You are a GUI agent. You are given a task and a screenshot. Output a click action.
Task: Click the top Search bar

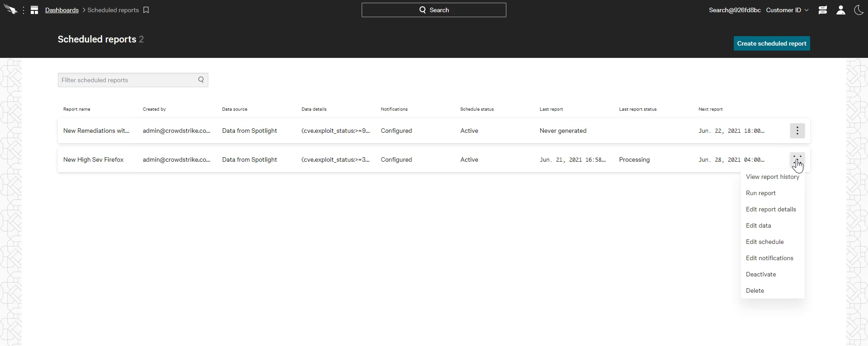tap(434, 10)
